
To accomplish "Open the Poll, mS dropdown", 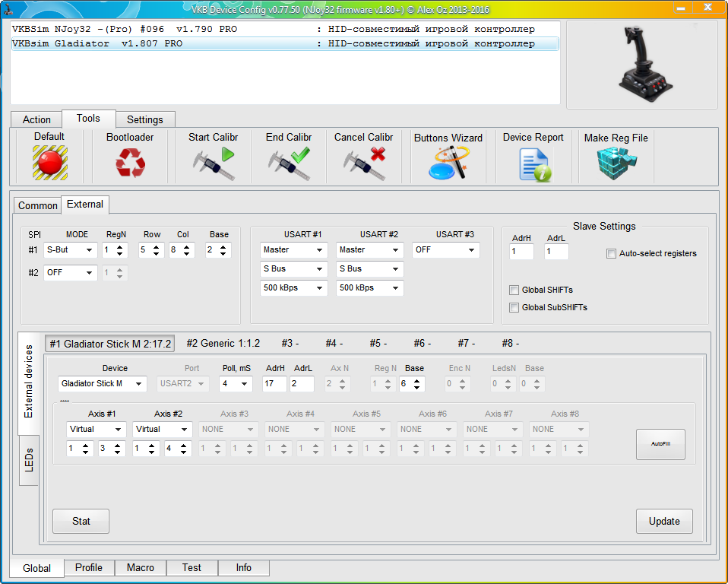I will click(x=236, y=384).
